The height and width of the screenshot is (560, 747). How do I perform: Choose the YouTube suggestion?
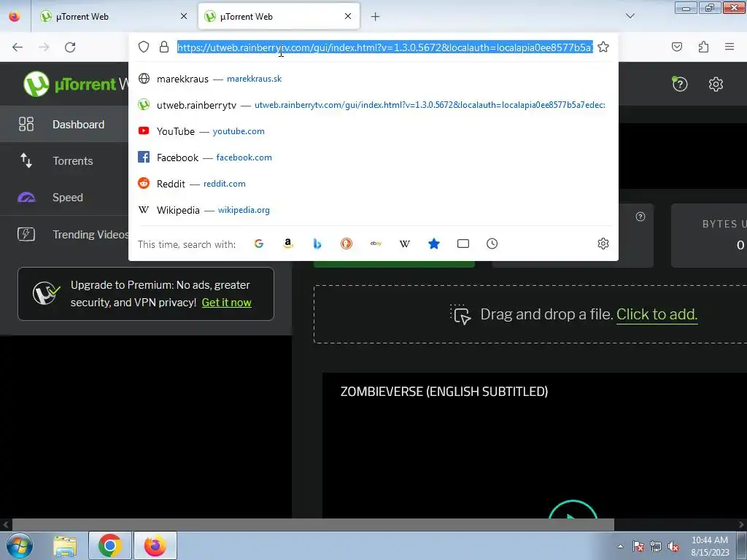coord(373,131)
